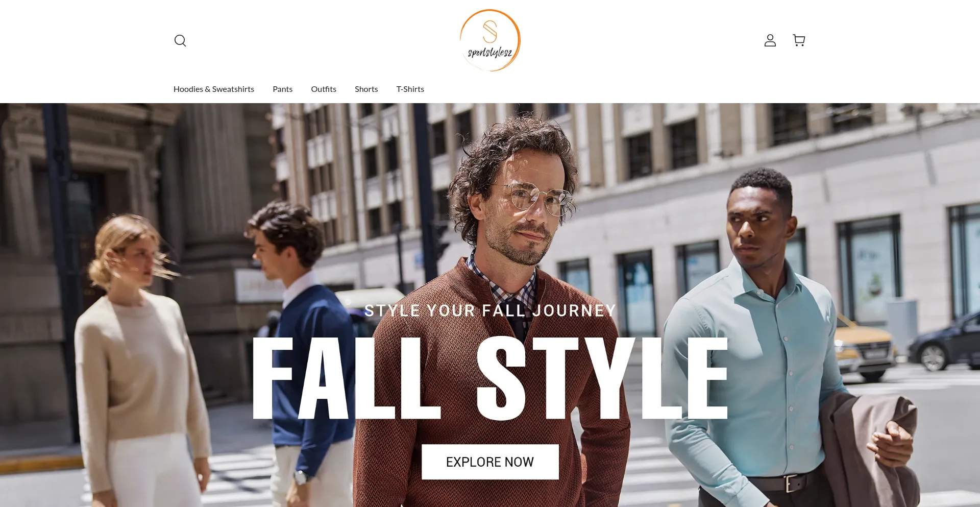Viewport: 980px width, 507px height.
Task: Click the dark car at banner's edge
Action: tap(944, 342)
